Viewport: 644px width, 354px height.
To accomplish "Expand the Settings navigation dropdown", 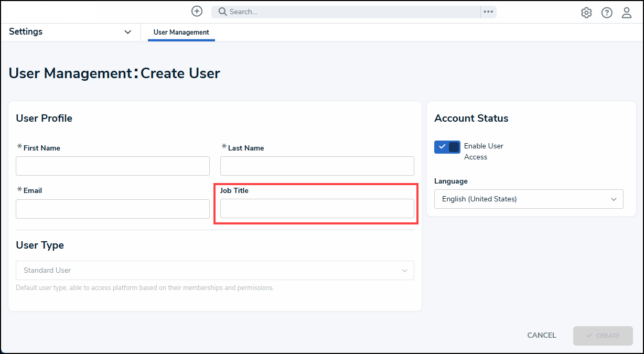I will pyautogui.click(x=70, y=32).
